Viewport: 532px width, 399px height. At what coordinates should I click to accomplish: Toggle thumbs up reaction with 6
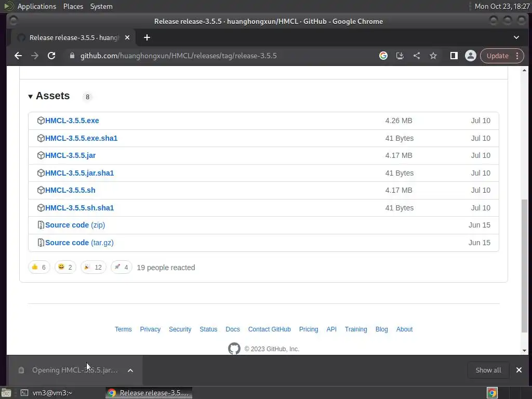click(39, 268)
